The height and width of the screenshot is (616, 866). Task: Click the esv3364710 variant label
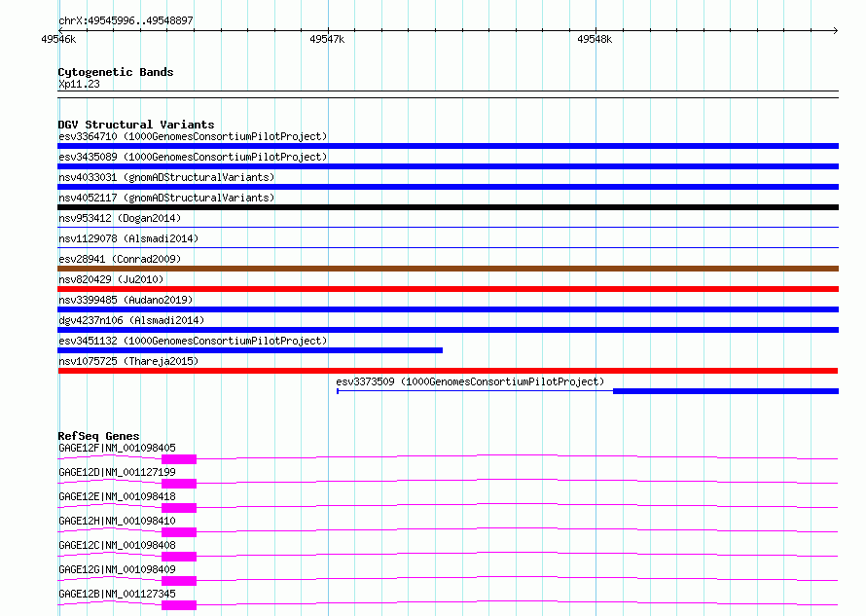pos(193,136)
